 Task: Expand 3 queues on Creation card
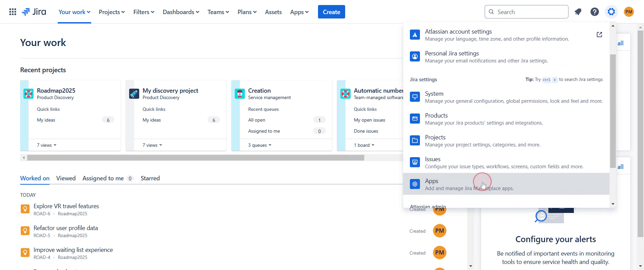point(260,145)
